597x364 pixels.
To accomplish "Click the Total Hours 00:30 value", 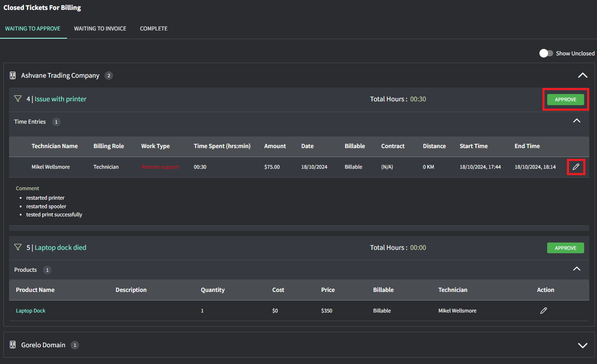I will coord(418,99).
